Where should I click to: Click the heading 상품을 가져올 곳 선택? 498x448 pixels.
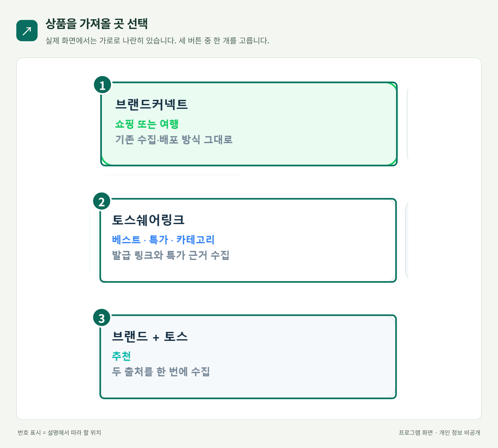97,24
